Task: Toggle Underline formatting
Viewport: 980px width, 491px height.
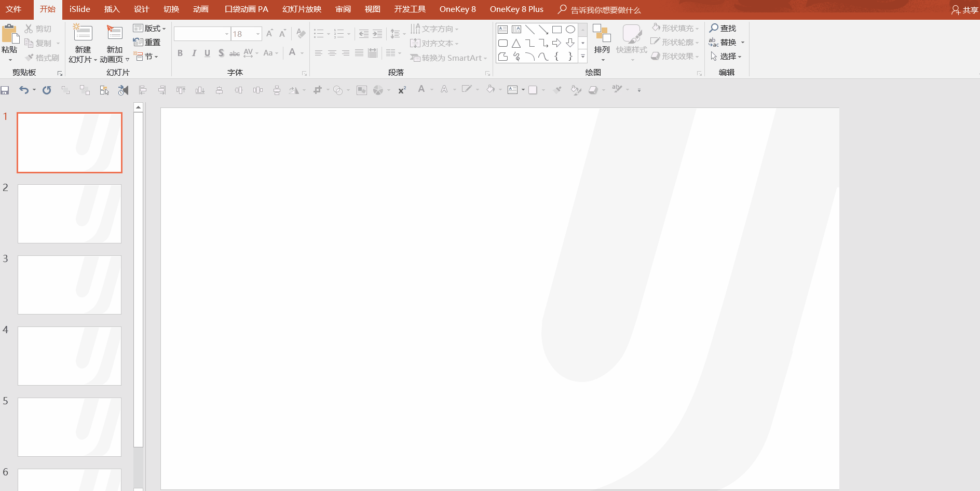Action: pyautogui.click(x=207, y=53)
